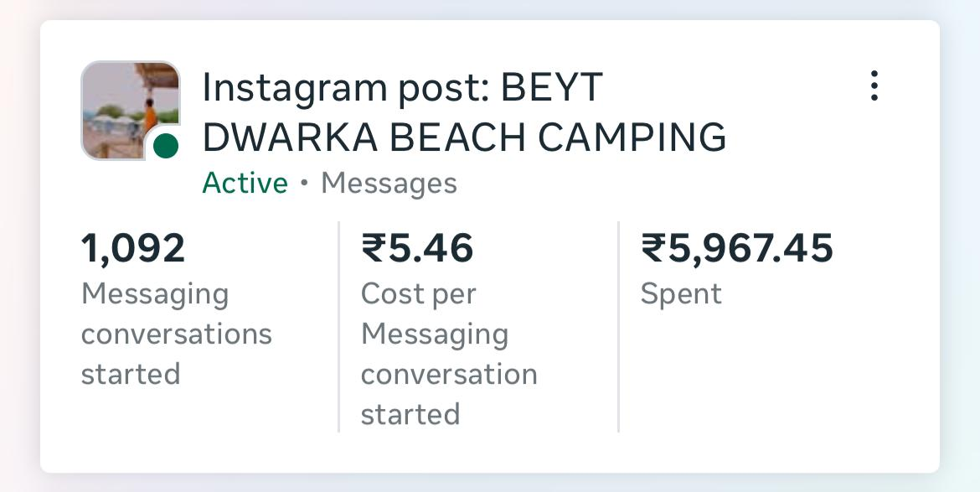980x492 pixels.
Task: Click the word conversations under 1,092
Action: point(176,334)
